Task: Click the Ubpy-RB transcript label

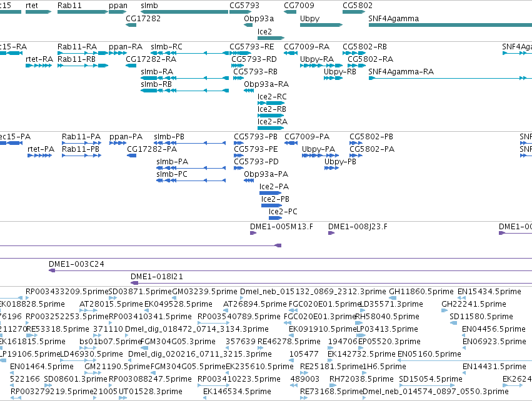Action: [340, 72]
